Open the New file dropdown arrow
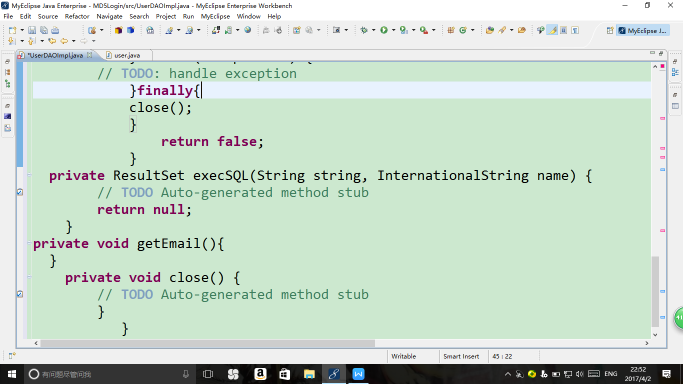The image size is (683, 384). pyautogui.click(x=22, y=30)
